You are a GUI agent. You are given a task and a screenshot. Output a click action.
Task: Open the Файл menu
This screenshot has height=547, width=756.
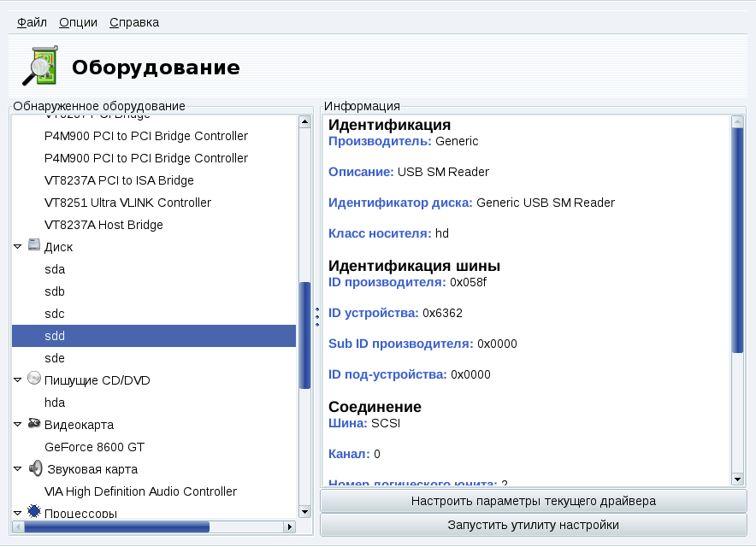(x=30, y=22)
